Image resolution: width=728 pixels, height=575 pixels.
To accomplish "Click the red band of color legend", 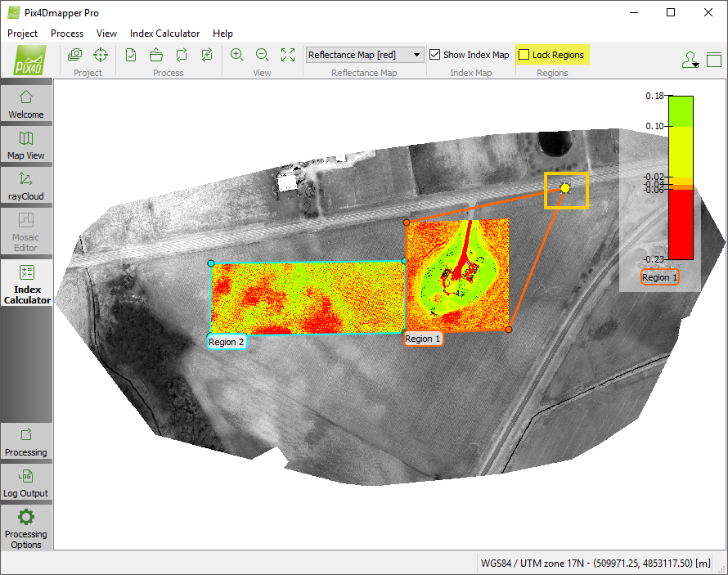I will pos(681,225).
